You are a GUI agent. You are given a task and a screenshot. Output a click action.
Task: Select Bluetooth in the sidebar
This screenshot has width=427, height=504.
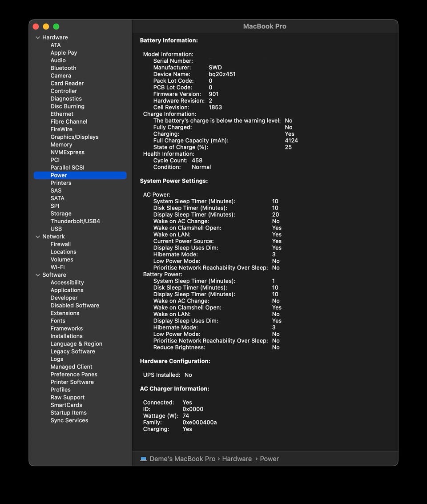(63, 68)
